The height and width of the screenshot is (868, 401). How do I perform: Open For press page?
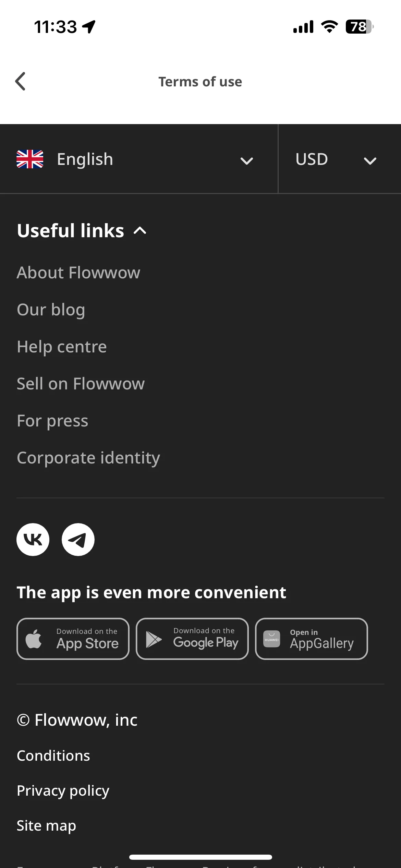52,421
